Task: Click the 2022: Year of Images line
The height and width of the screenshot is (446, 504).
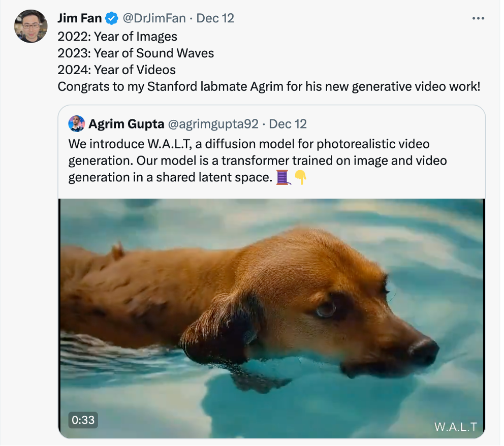Action: (x=117, y=36)
